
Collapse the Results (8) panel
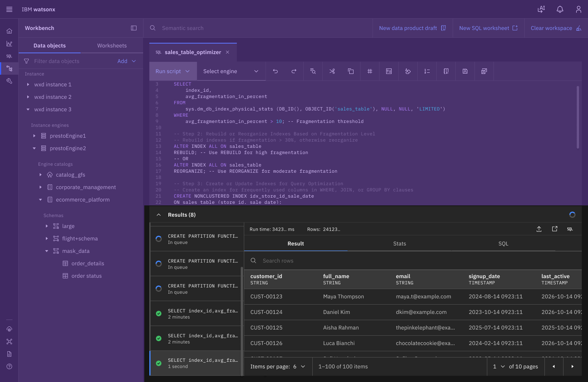point(159,215)
